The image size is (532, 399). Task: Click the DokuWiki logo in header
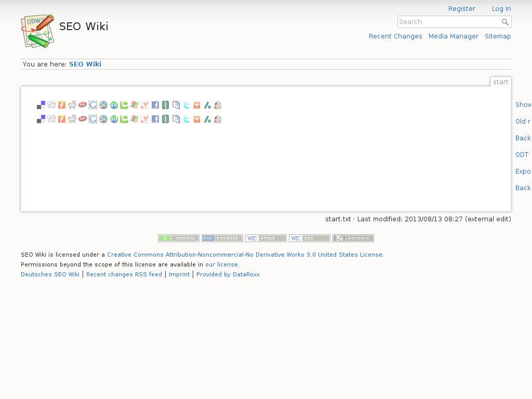pos(37,31)
